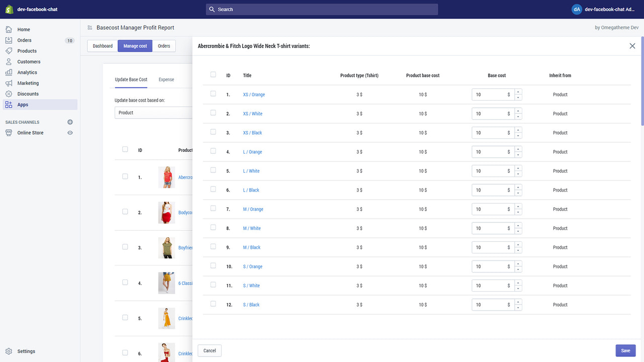Add a new sales channel with the plus icon
The image size is (644, 362).
click(x=70, y=122)
